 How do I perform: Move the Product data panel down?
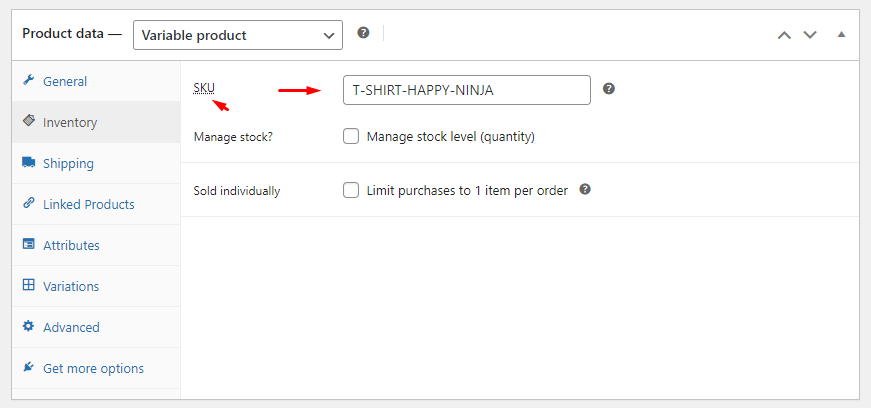point(810,35)
